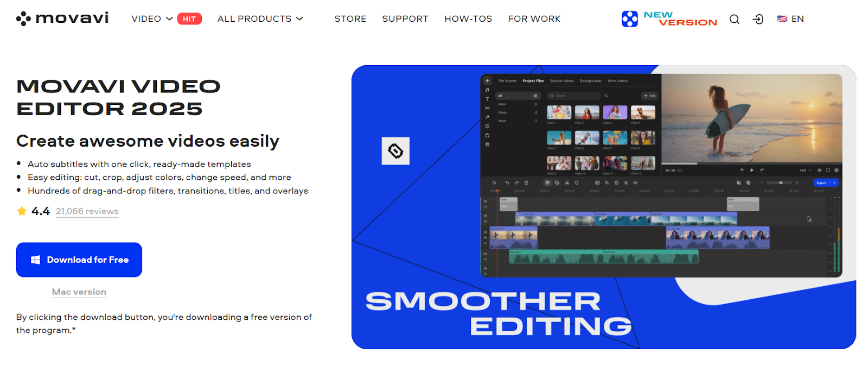Screen dimensions: 868x372
Task: Go to the HOW-TOS page
Action: coord(468,19)
